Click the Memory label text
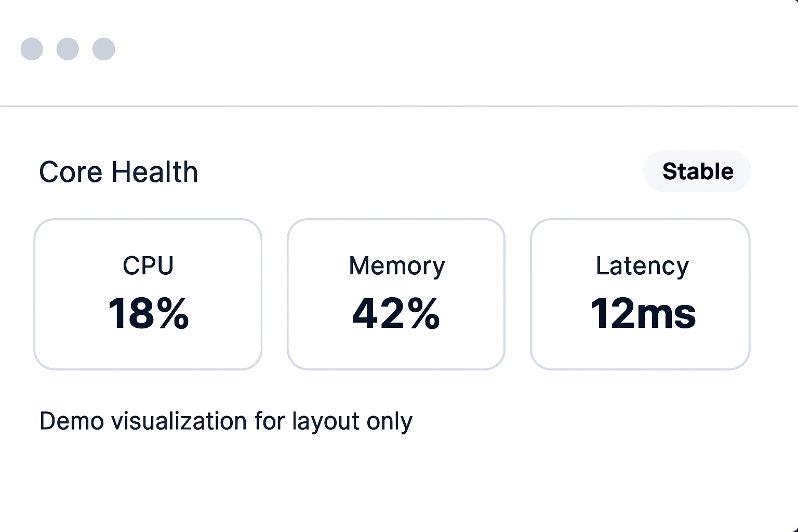The image size is (798, 532). [396, 265]
